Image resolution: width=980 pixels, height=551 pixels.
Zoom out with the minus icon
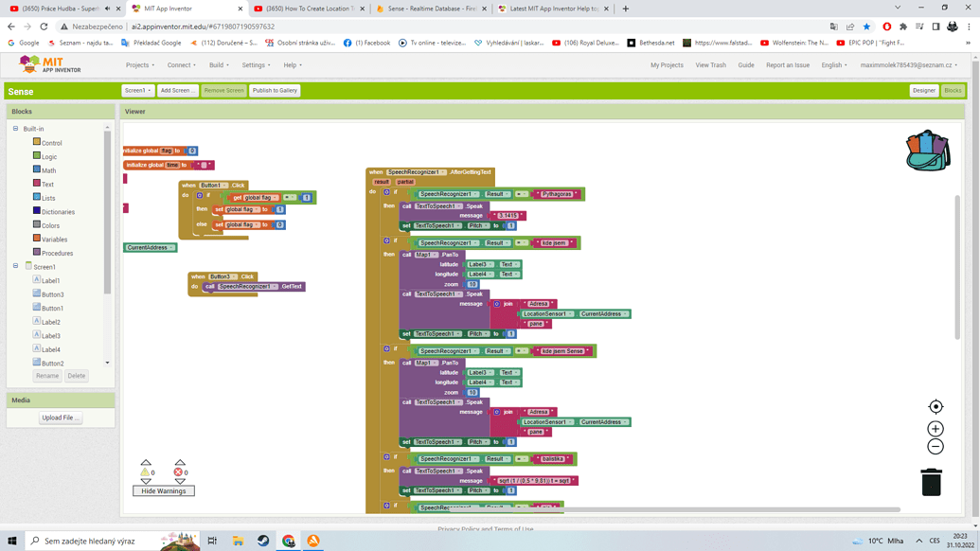[x=935, y=447]
